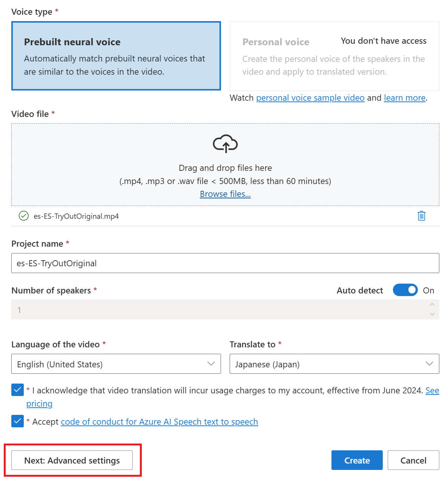Click the Create button
The width and height of the screenshot is (448, 482).
357,460
